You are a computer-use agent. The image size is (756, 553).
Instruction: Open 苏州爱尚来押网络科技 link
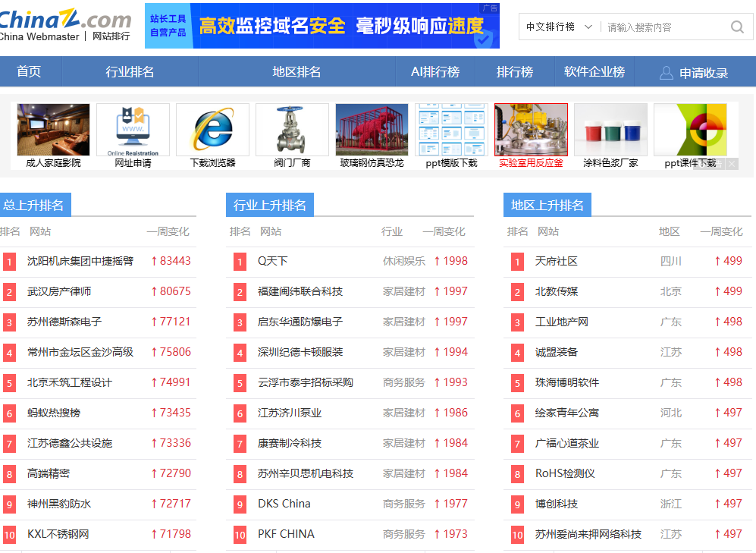pos(588,534)
